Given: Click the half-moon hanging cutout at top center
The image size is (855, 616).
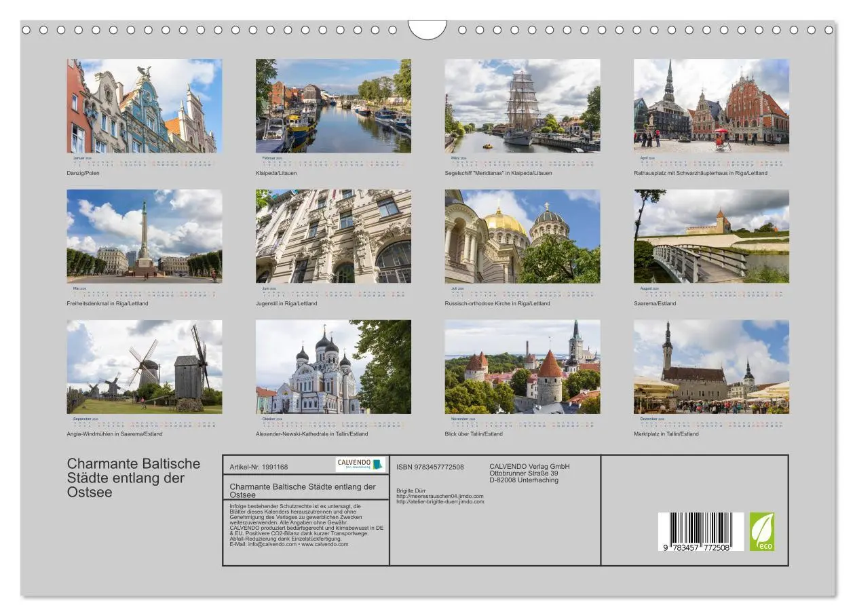Looking at the screenshot, I should point(427,30).
